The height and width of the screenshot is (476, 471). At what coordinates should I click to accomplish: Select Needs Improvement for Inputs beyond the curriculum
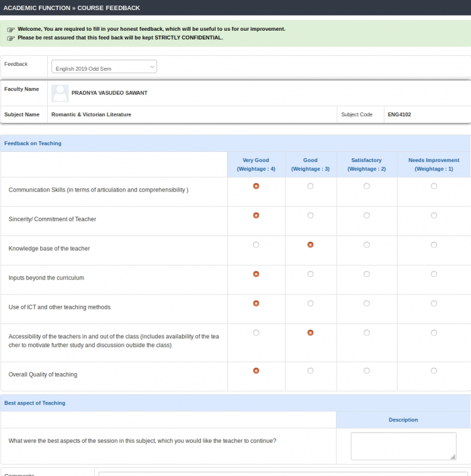434,274
